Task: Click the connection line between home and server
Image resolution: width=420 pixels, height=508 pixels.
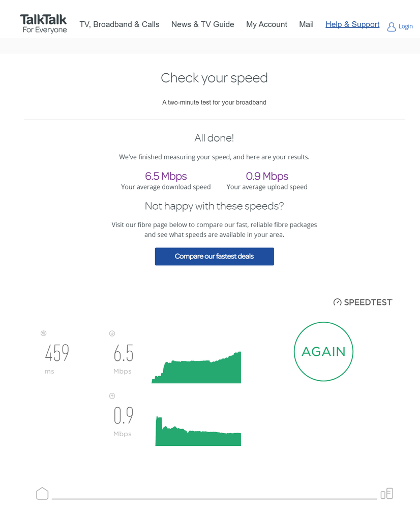Action: pos(215,499)
